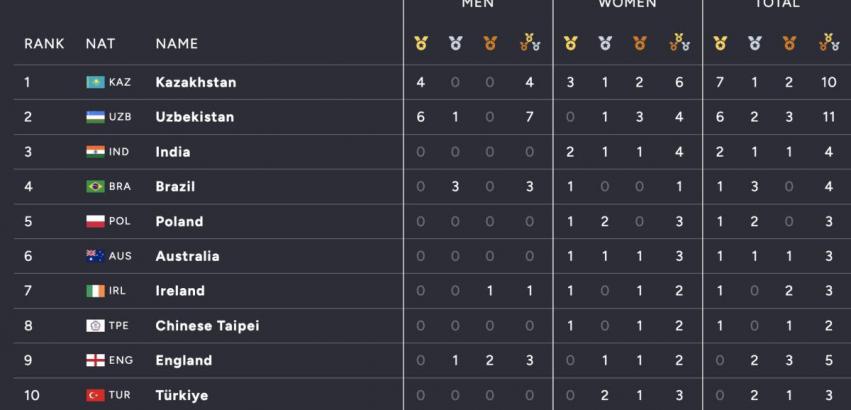Open the Uzbekistan country link

point(195,117)
